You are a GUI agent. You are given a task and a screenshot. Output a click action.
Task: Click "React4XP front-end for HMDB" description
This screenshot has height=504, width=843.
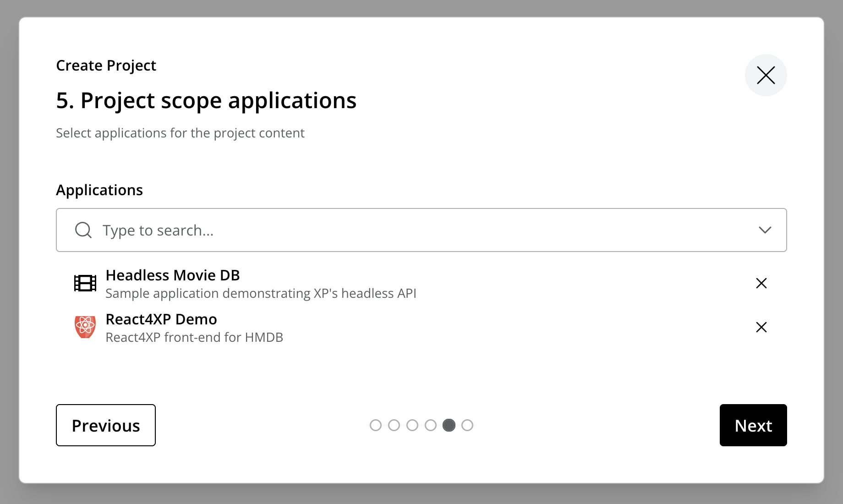(194, 337)
